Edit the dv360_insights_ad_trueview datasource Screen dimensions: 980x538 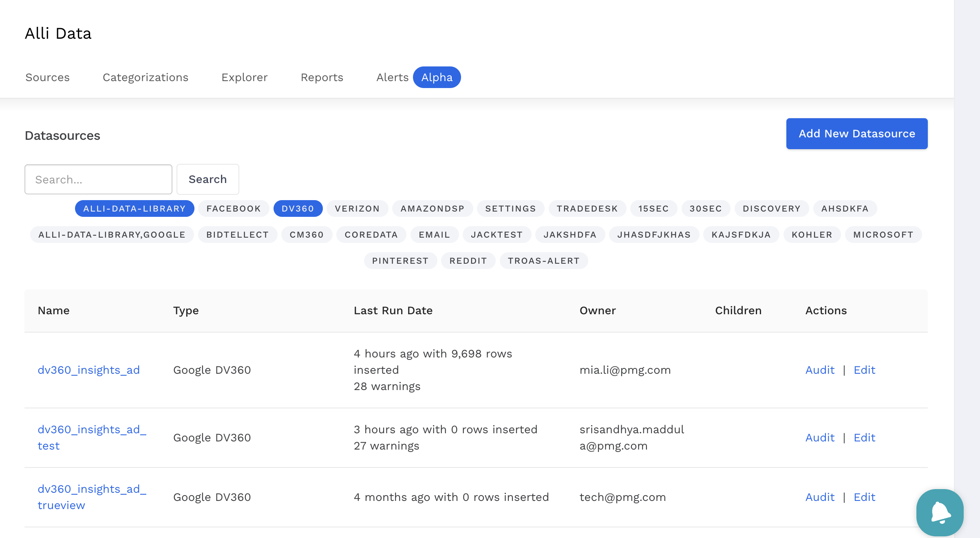pos(864,497)
